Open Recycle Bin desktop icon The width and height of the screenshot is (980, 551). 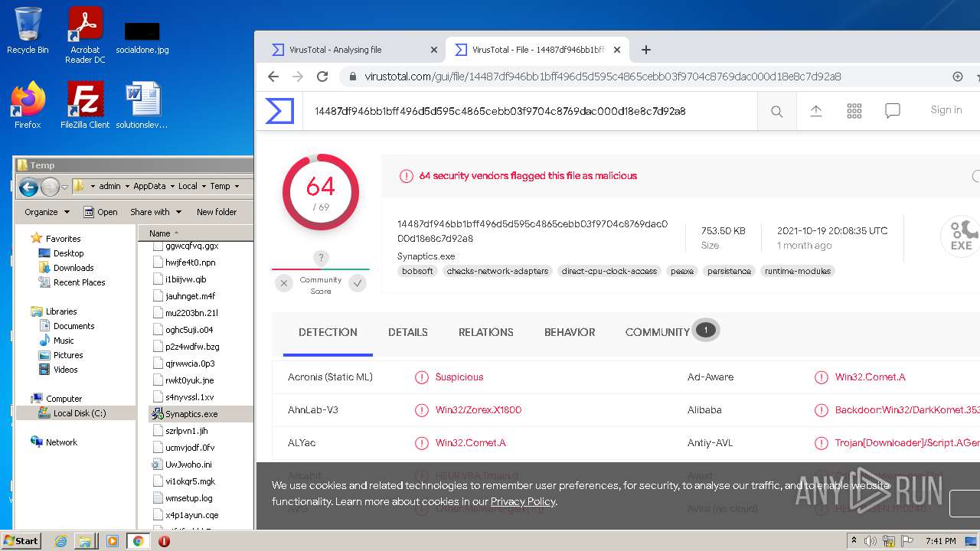28,31
